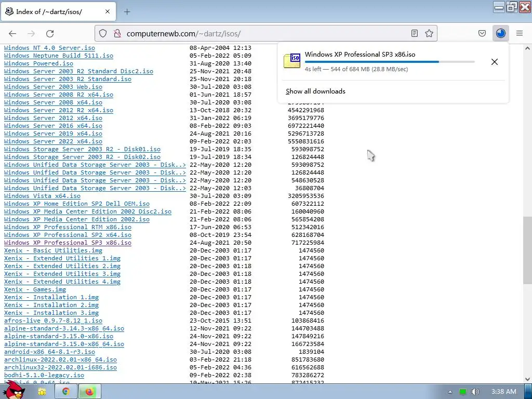Open the Firefox hamburger application menu
The width and height of the screenshot is (532, 399).
520,33
